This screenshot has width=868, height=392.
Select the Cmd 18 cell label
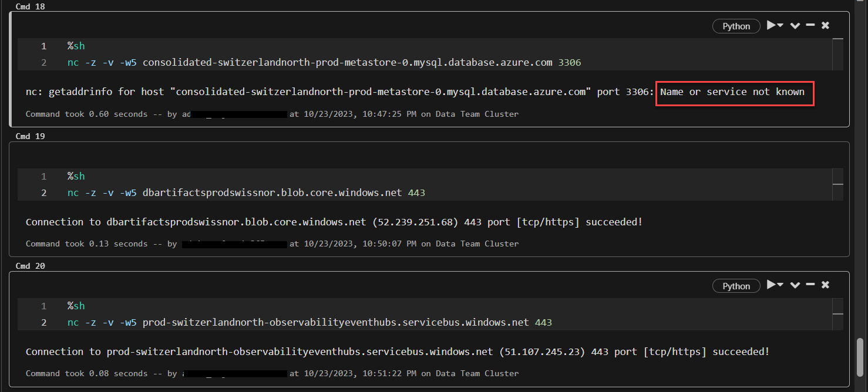(30, 6)
